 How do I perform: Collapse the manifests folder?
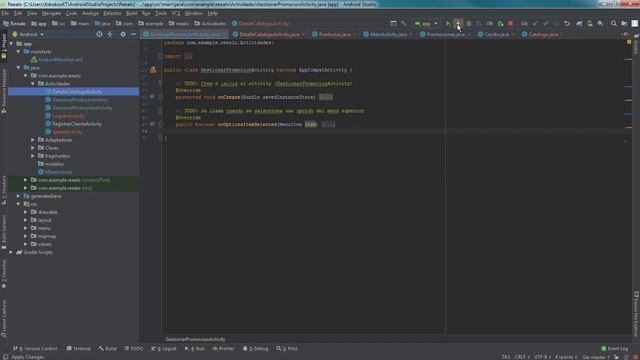coord(18,52)
